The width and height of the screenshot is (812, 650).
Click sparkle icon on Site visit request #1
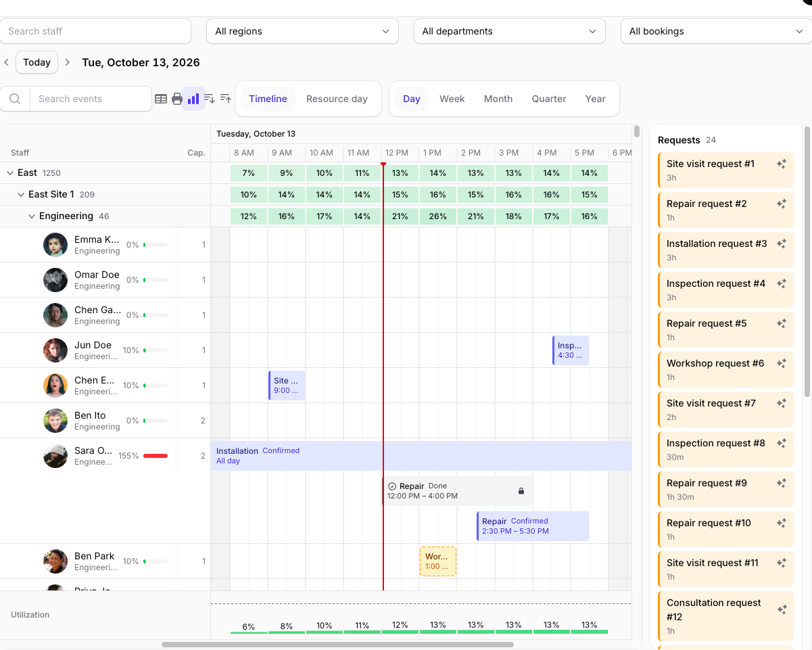(x=782, y=164)
